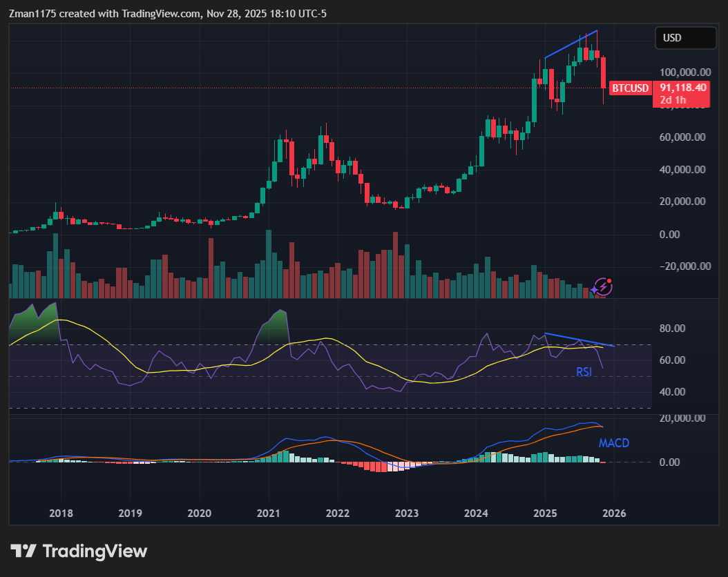Screen dimensions: 728x577
Task: Click the purple sparkle on the assistant icon
Action: [x=594, y=290]
